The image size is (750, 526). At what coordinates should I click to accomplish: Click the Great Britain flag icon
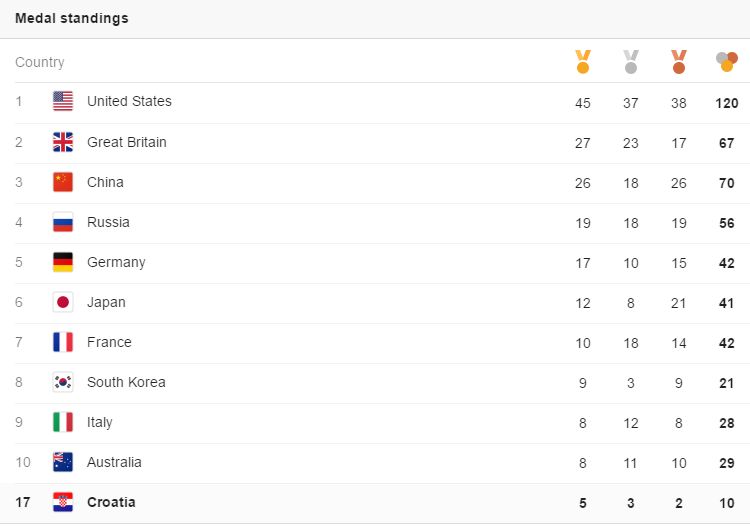tap(63, 142)
